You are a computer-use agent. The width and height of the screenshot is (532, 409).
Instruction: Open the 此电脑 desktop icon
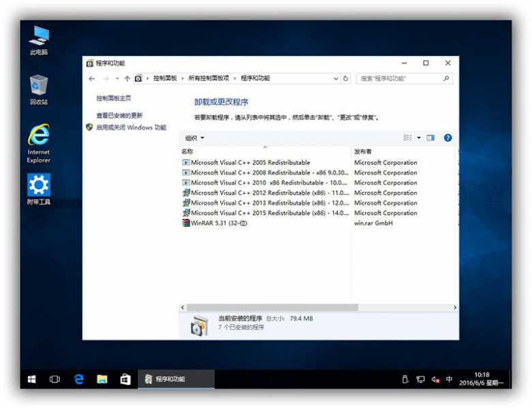(39, 40)
